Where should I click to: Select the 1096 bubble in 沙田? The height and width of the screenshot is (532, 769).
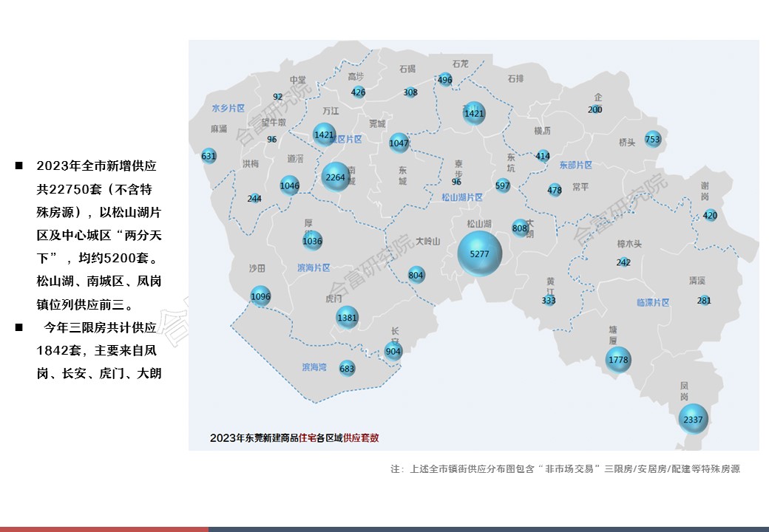pyautogui.click(x=260, y=296)
